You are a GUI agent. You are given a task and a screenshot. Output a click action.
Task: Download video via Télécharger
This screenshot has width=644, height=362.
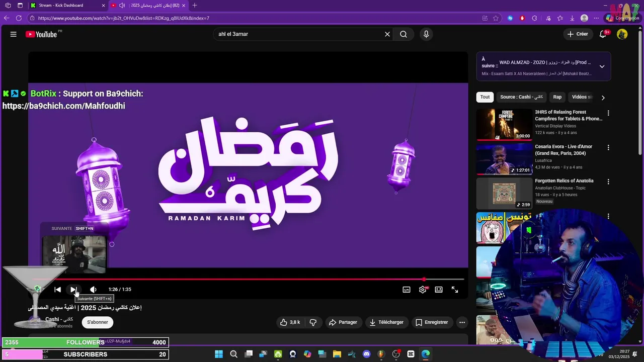[x=386, y=322]
